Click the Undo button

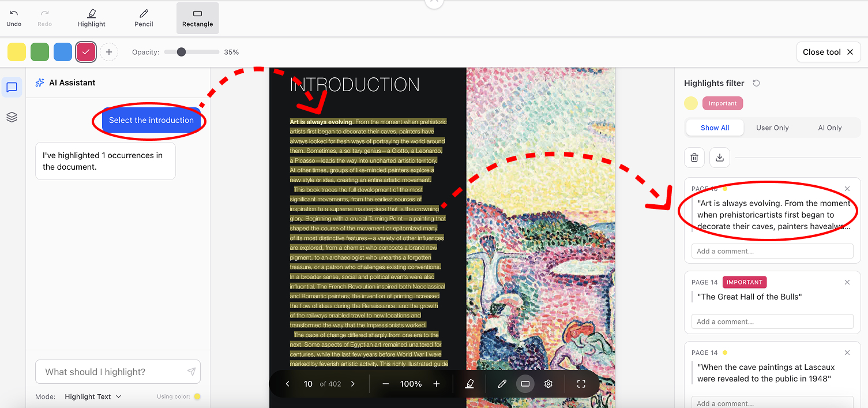coord(14,18)
